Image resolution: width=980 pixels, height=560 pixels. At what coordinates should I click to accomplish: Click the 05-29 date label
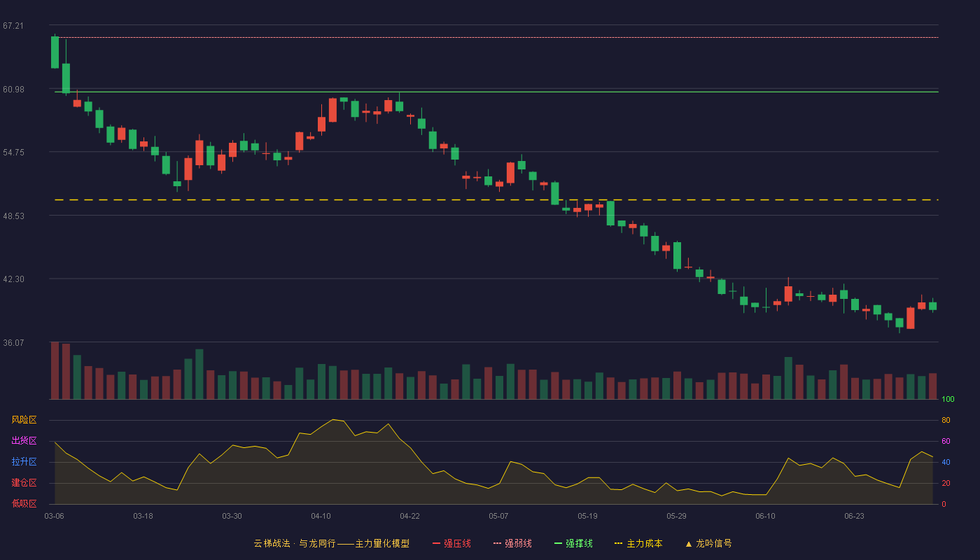[x=676, y=516]
